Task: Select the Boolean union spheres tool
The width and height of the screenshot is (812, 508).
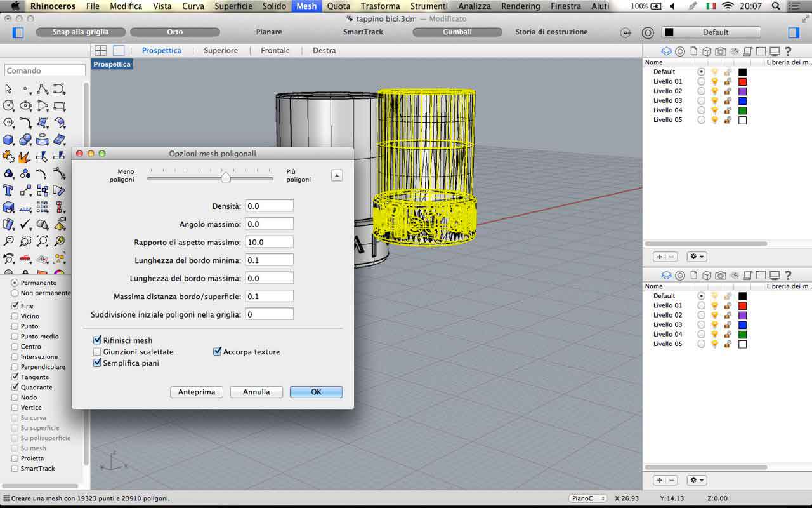Action: click(x=25, y=139)
